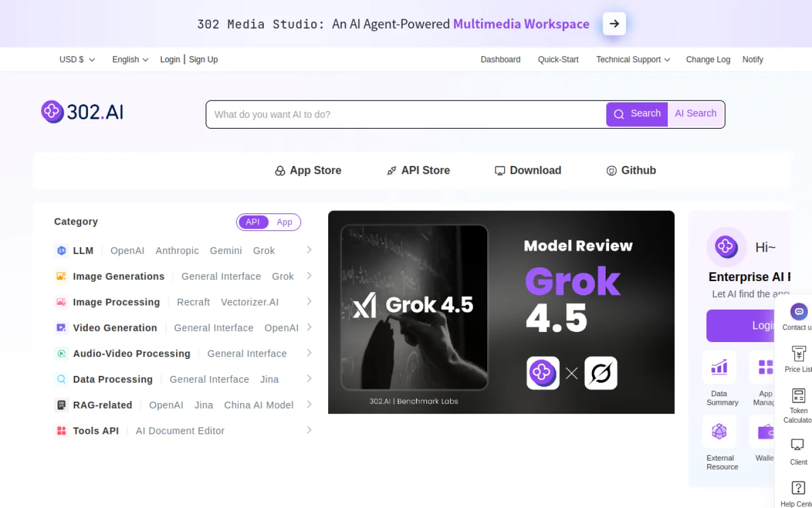The height and width of the screenshot is (508, 812).
Task: Click the Login link
Action: pos(170,59)
